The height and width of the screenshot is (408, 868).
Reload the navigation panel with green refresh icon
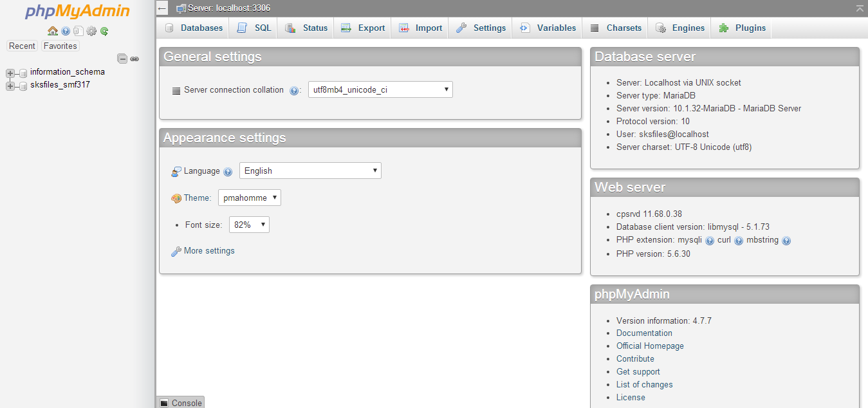click(104, 31)
